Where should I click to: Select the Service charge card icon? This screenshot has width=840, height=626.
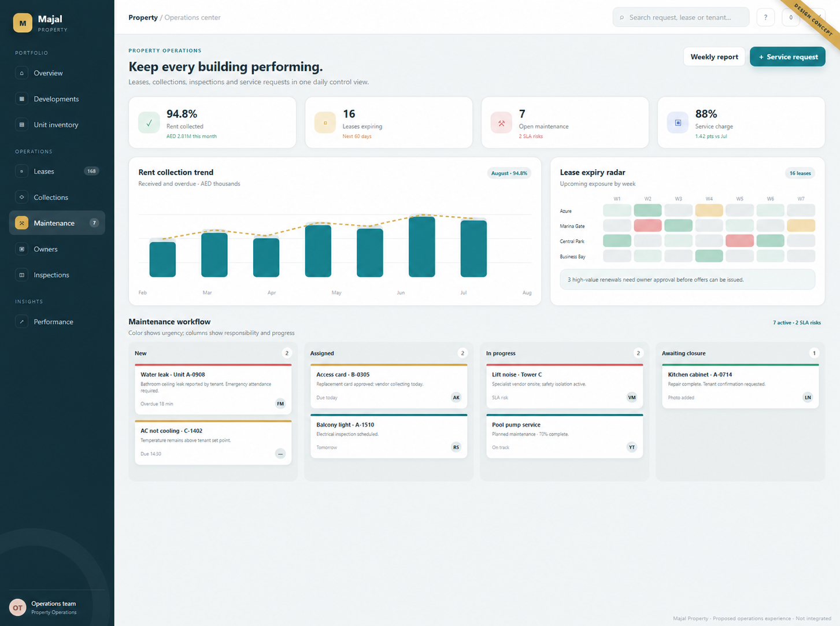[x=678, y=123]
